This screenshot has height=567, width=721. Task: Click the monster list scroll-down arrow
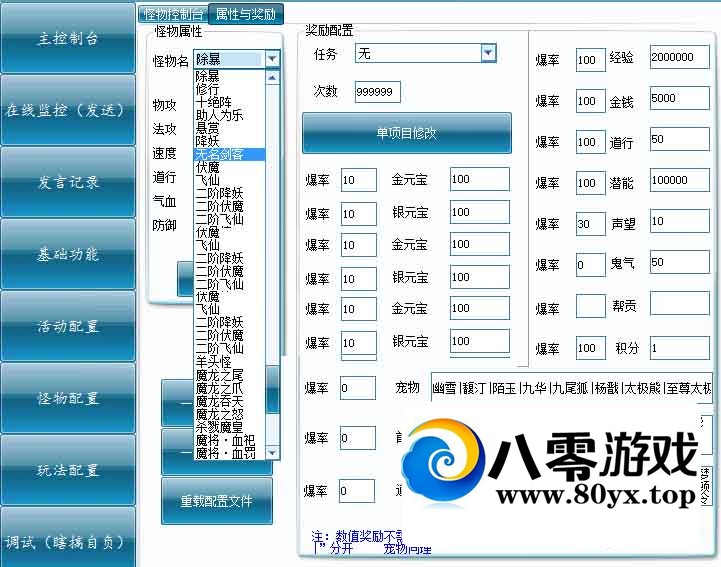(x=272, y=452)
